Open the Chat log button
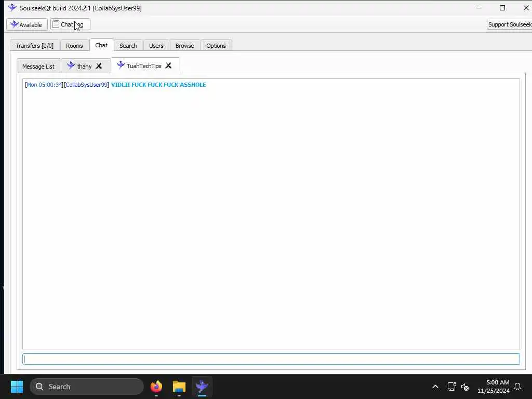The image size is (532, 399). point(70,24)
